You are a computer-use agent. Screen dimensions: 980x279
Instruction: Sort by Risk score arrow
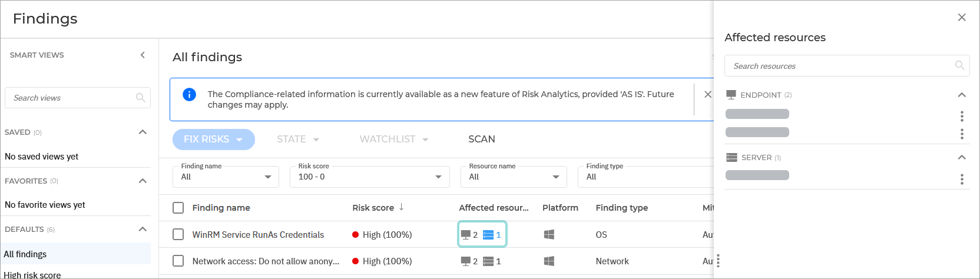(x=402, y=207)
